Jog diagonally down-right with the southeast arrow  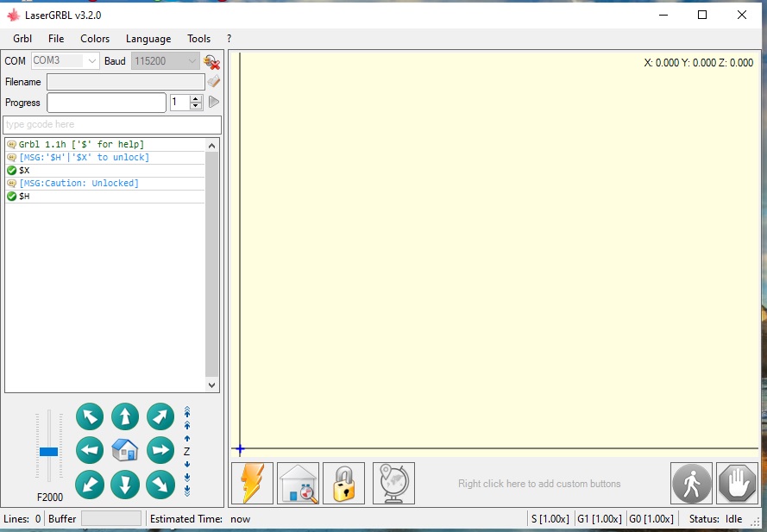[x=160, y=485]
